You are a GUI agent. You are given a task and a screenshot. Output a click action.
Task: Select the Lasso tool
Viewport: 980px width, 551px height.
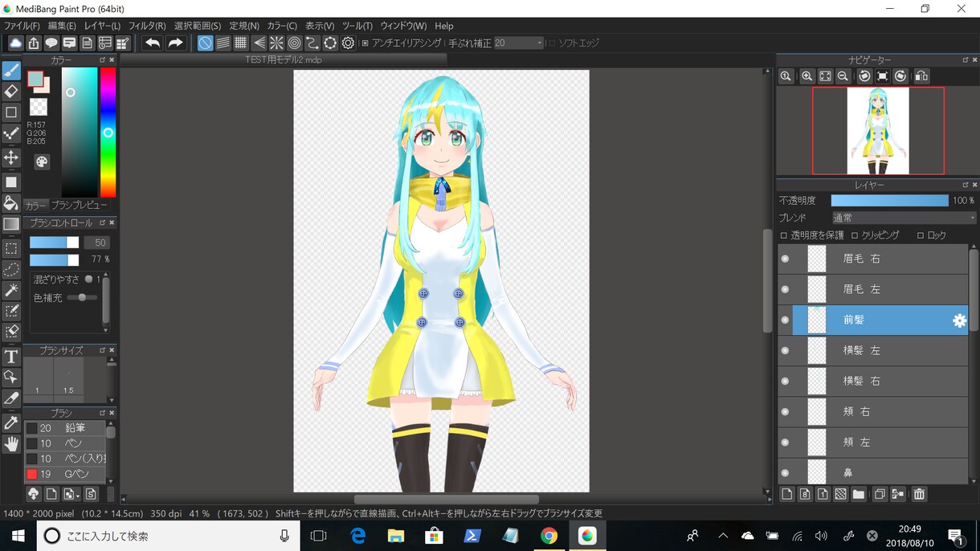[x=11, y=270]
